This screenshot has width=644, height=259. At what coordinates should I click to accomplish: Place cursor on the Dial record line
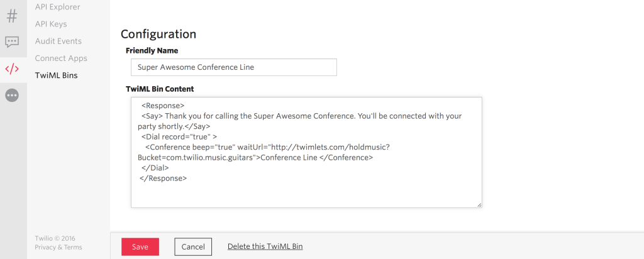179,136
